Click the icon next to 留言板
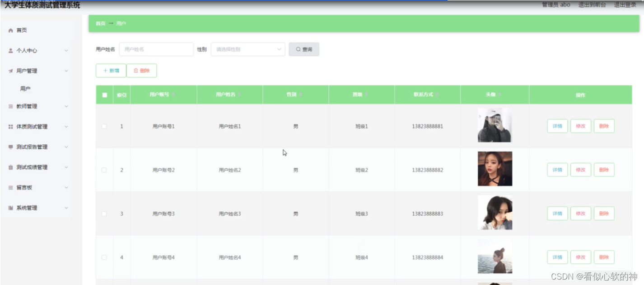Image resolution: width=644 pixels, height=285 pixels. click(11, 188)
